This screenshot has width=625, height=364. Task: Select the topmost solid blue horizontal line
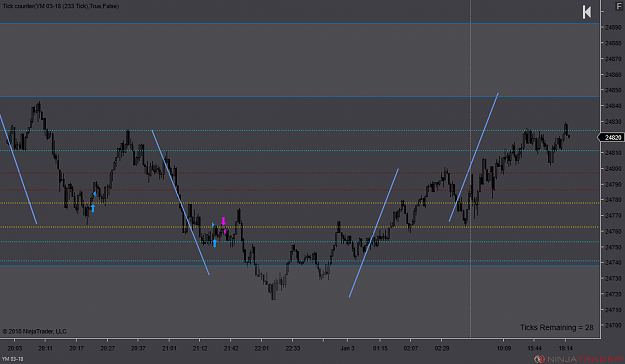299,24
